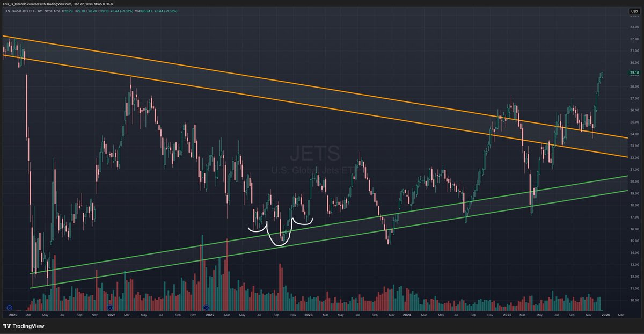Click the dividend event marker near 2021
This screenshot has height=334, width=644.
click(109, 308)
